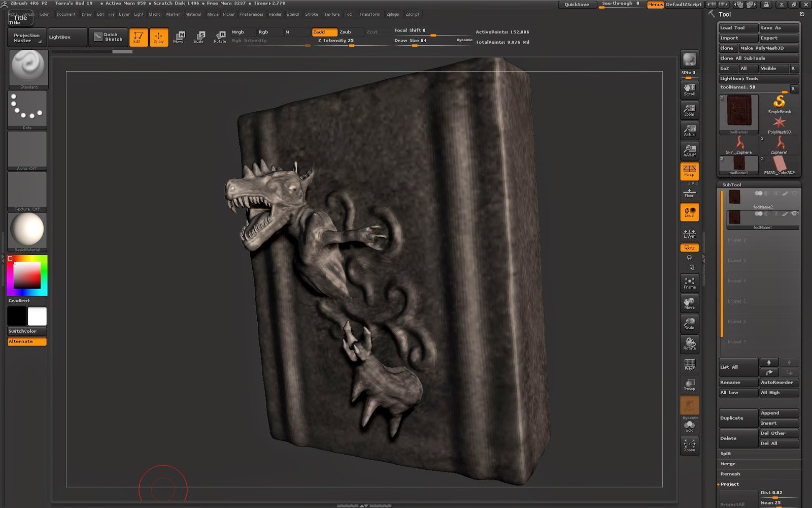Toggle XYZ rotation mode
Viewport: 812px width, 508px height.
point(689,247)
